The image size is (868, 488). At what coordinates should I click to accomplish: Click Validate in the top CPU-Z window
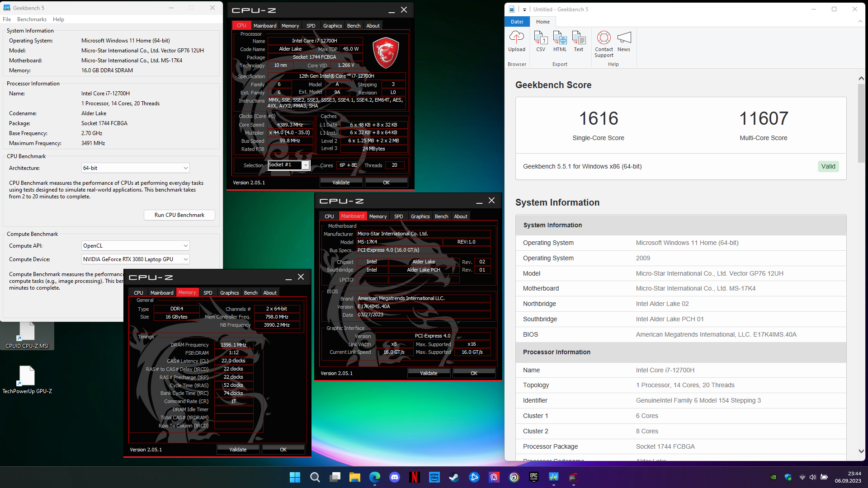click(341, 183)
